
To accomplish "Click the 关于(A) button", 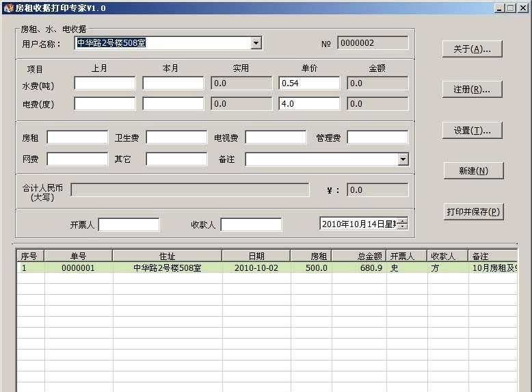I will pyautogui.click(x=473, y=49).
